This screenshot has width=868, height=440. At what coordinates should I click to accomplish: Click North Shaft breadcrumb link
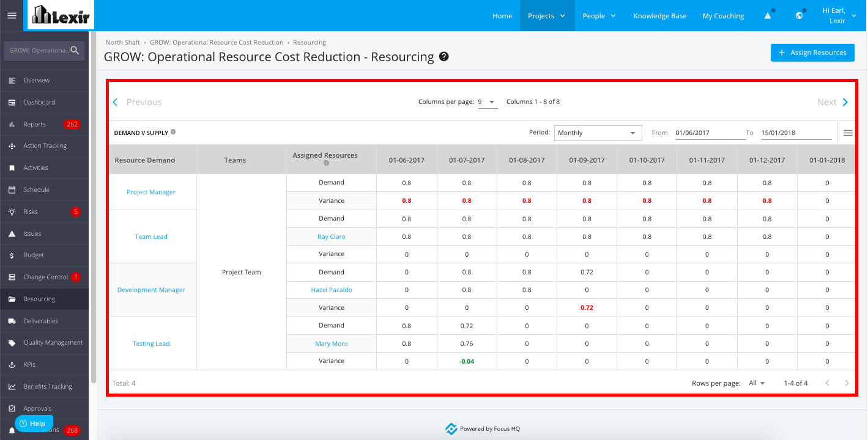click(123, 43)
